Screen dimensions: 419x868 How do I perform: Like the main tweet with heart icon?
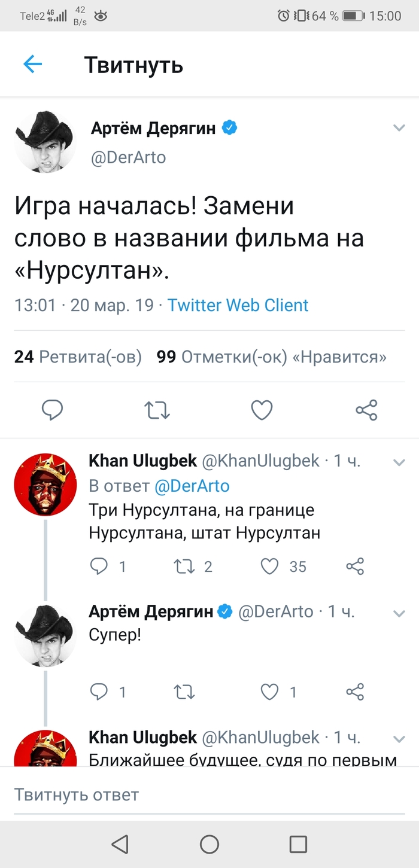point(262,410)
